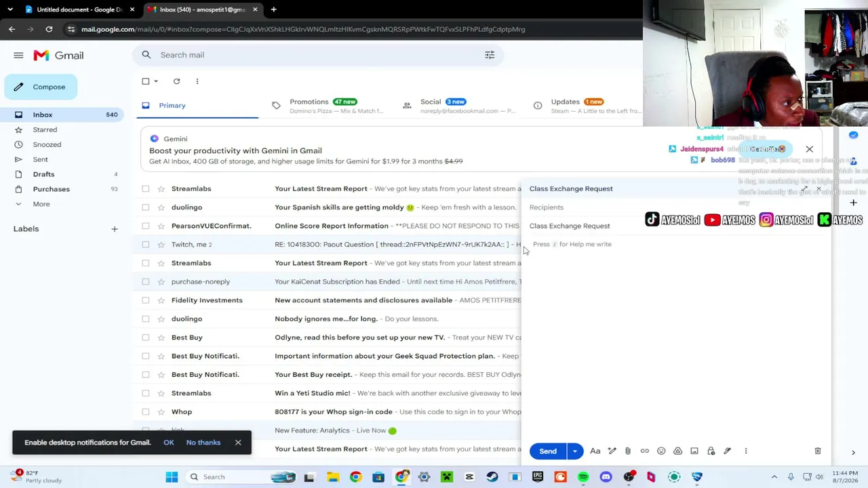Image resolution: width=868 pixels, height=488 pixels.
Task: Insert signature with the pen icon
Action: pyautogui.click(x=728, y=451)
